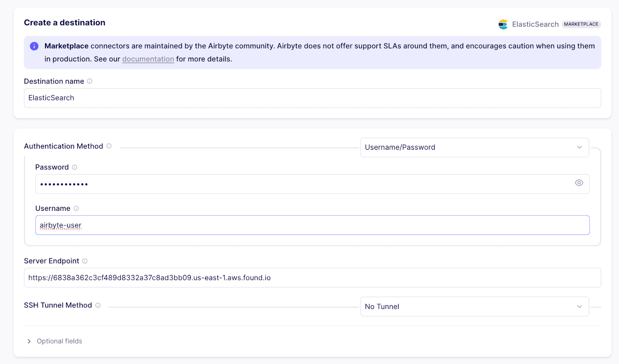Open the SSH Tunnel Method dropdown
Screen dimensions: 619x364
tap(474, 306)
